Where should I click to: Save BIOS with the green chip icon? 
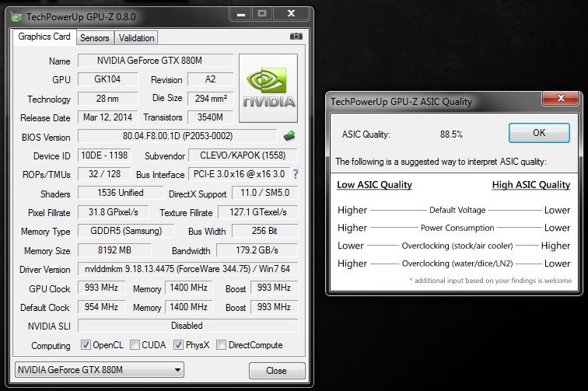289,136
